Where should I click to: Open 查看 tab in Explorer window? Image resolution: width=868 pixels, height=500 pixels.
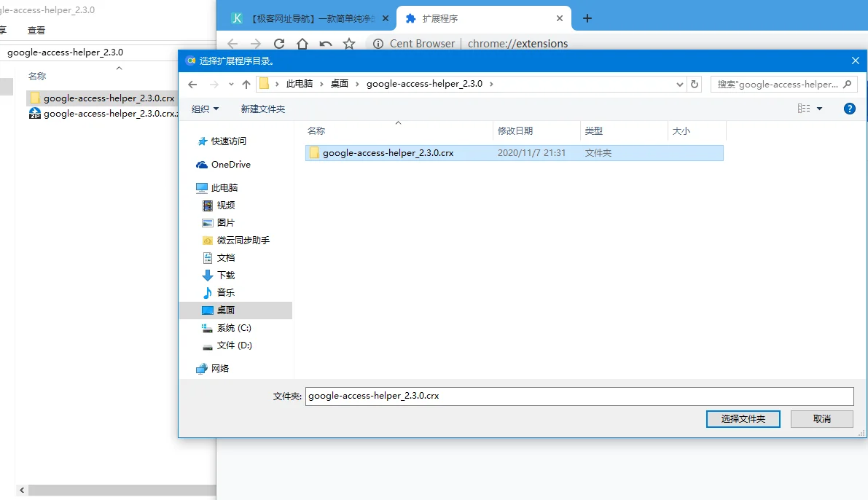[36, 31]
